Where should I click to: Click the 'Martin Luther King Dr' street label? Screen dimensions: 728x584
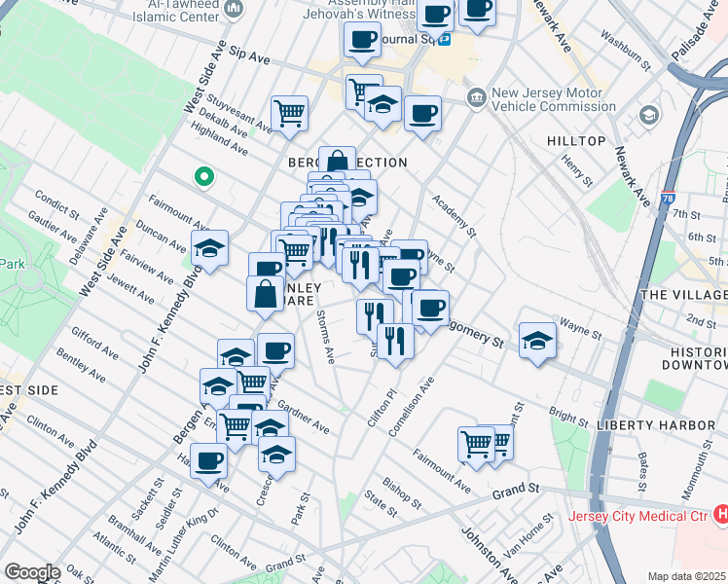[183, 545]
